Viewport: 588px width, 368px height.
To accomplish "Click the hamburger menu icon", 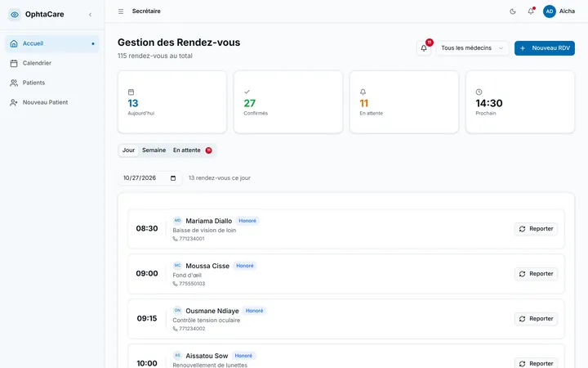I will coord(121,11).
